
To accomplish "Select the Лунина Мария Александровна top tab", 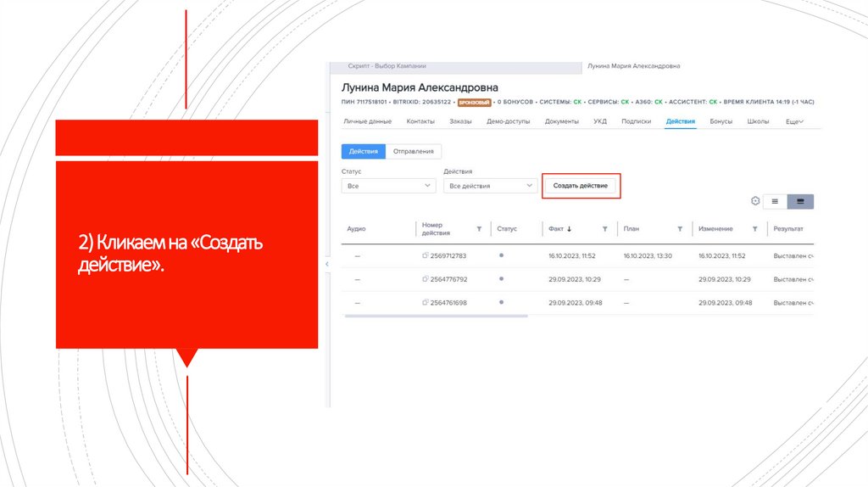I will click(634, 66).
